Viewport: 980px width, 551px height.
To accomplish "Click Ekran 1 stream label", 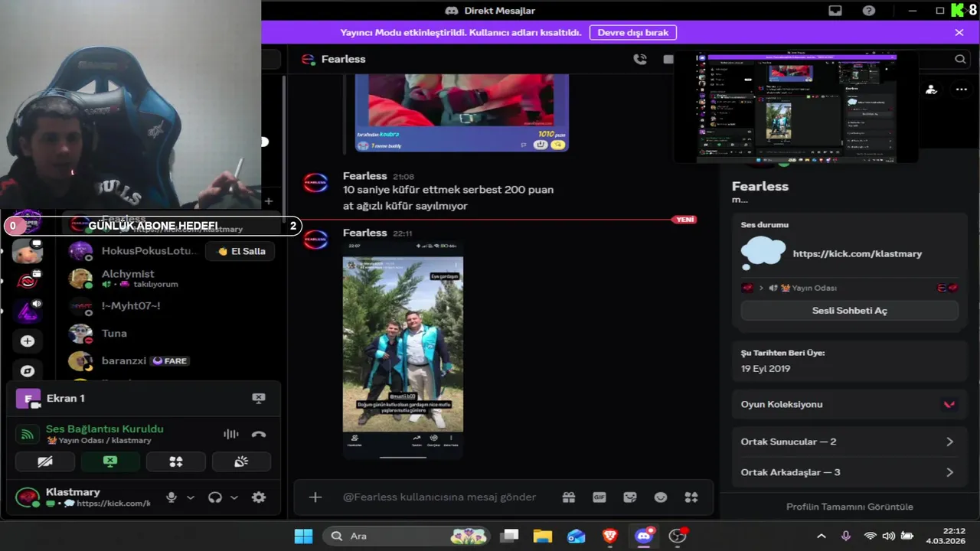I will (x=66, y=398).
